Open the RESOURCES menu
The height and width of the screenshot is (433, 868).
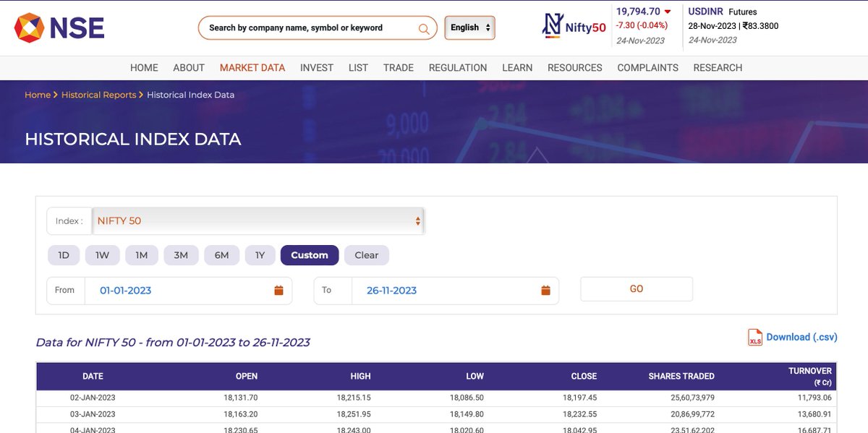point(575,68)
